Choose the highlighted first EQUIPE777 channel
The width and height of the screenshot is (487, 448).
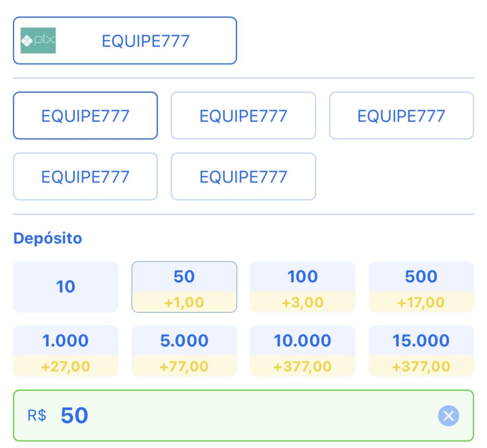click(x=86, y=116)
